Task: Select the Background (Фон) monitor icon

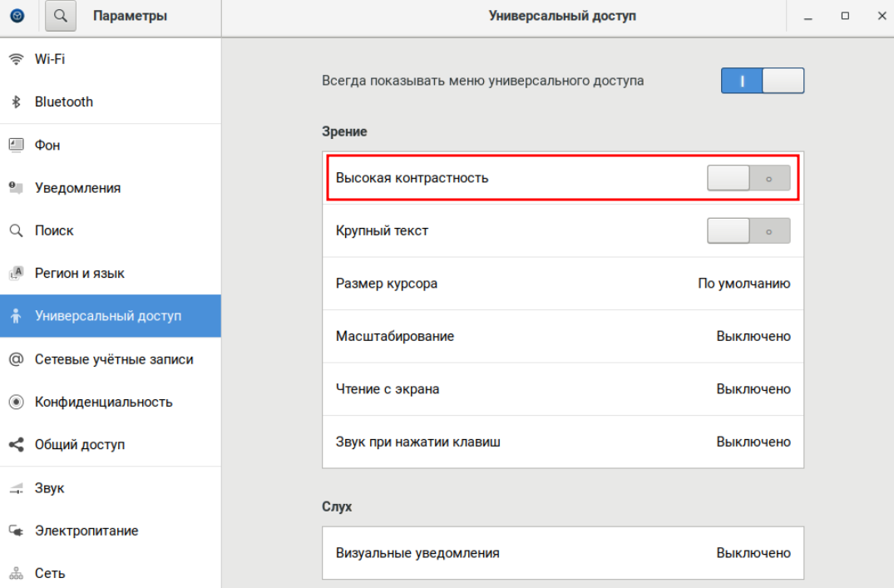Action: point(16,145)
